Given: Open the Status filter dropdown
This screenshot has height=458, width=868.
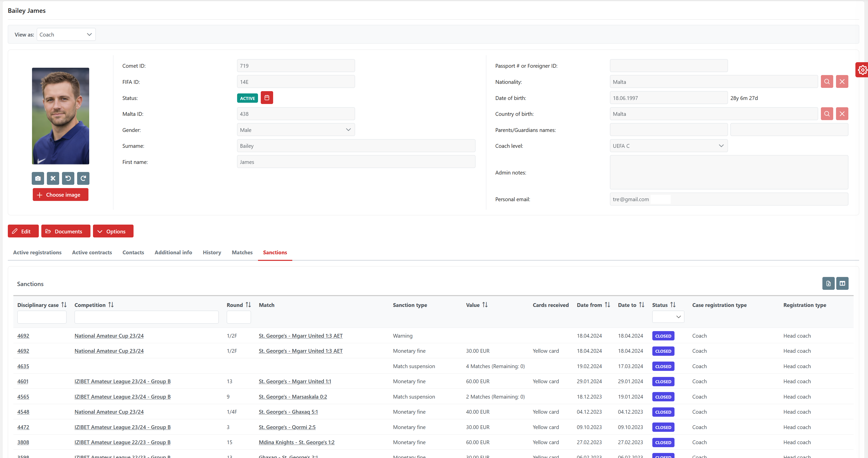Looking at the screenshot, I should coord(668,317).
